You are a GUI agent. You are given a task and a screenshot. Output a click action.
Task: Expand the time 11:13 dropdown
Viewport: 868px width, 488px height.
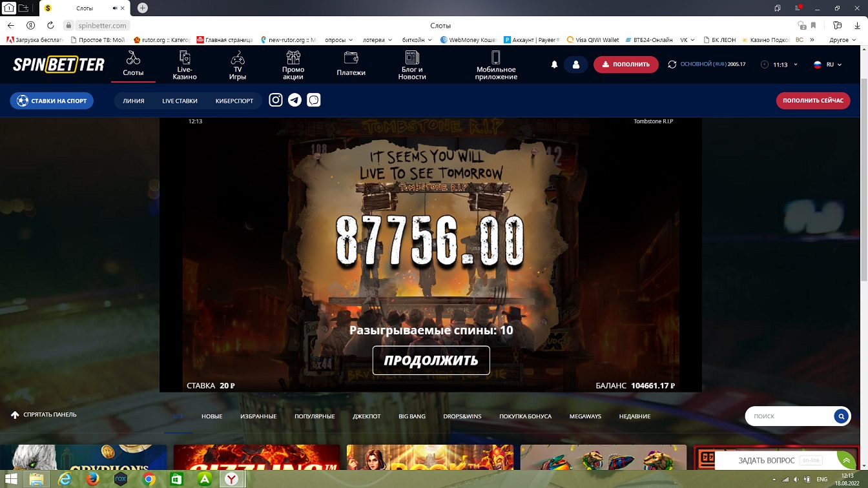coord(780,65)
